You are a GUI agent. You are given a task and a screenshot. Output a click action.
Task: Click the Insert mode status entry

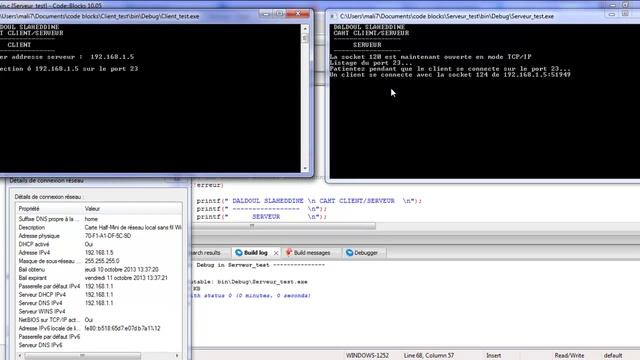(493, 356)
